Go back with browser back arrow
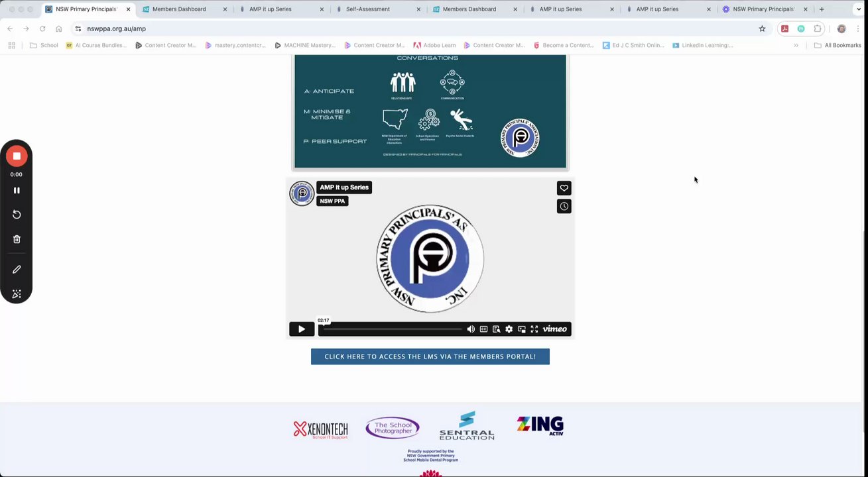Screen dimensions: 868x477 [x=10, y=28]
